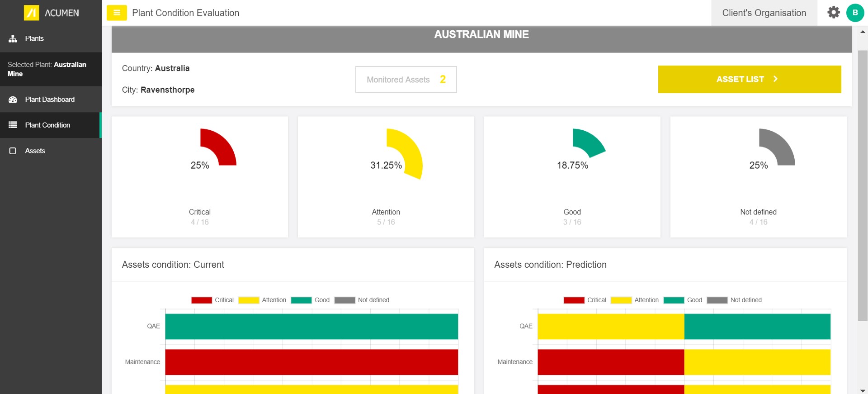Toggle Not defined legend in Current chart
Screen dimensions: 868x394
pyautogui.click(x=362, y=300)
